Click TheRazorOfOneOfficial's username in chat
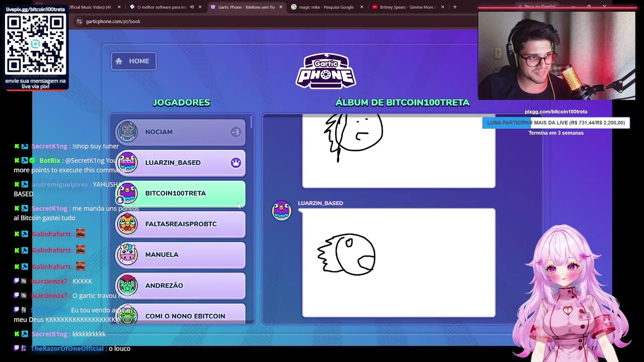The height and width of the screenshot is (362, 644). pos(67,348)
